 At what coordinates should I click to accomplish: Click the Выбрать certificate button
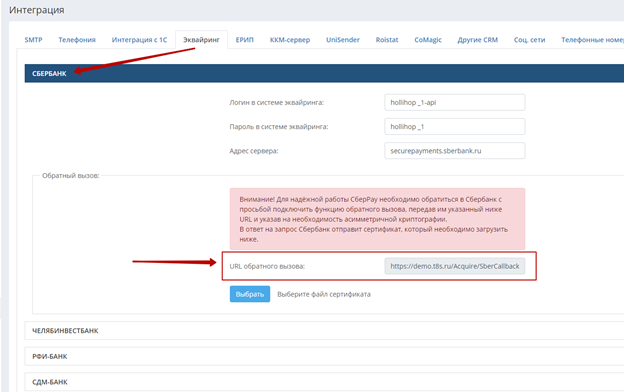point(250,294)
